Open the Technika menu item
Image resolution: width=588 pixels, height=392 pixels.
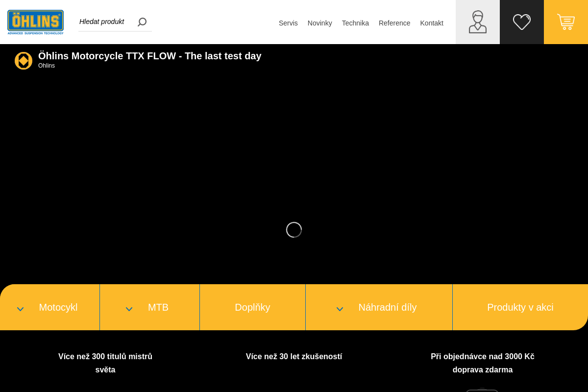coord(355,23)
